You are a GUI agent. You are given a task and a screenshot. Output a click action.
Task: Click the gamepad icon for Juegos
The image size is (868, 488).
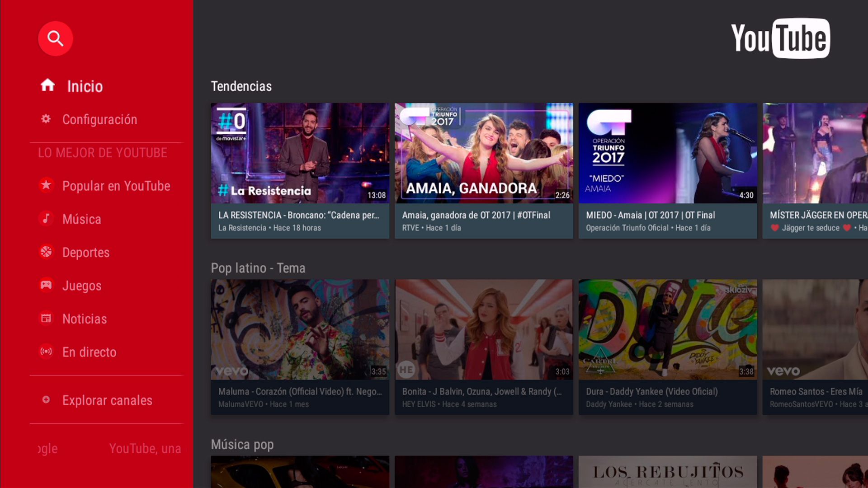coord(46,285)
